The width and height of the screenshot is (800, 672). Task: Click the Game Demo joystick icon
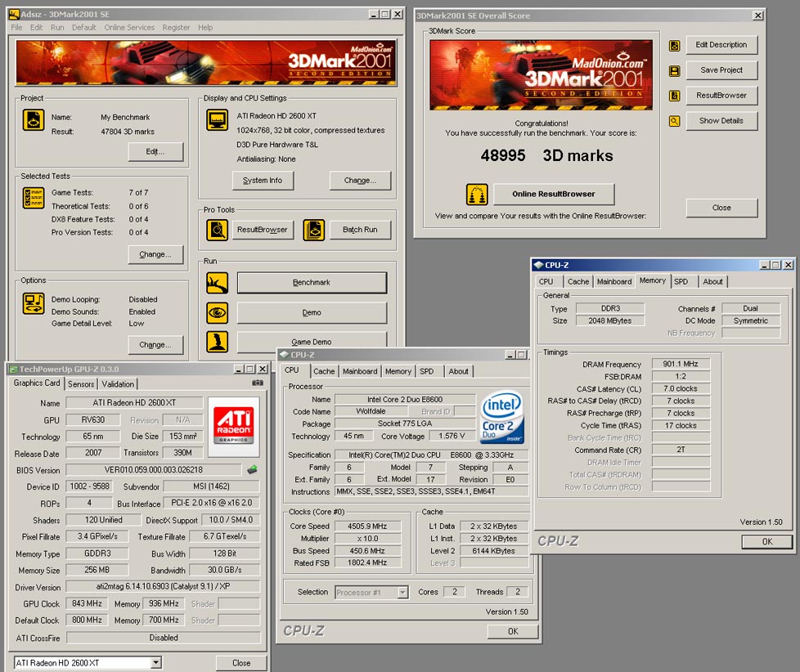(217, 342)
